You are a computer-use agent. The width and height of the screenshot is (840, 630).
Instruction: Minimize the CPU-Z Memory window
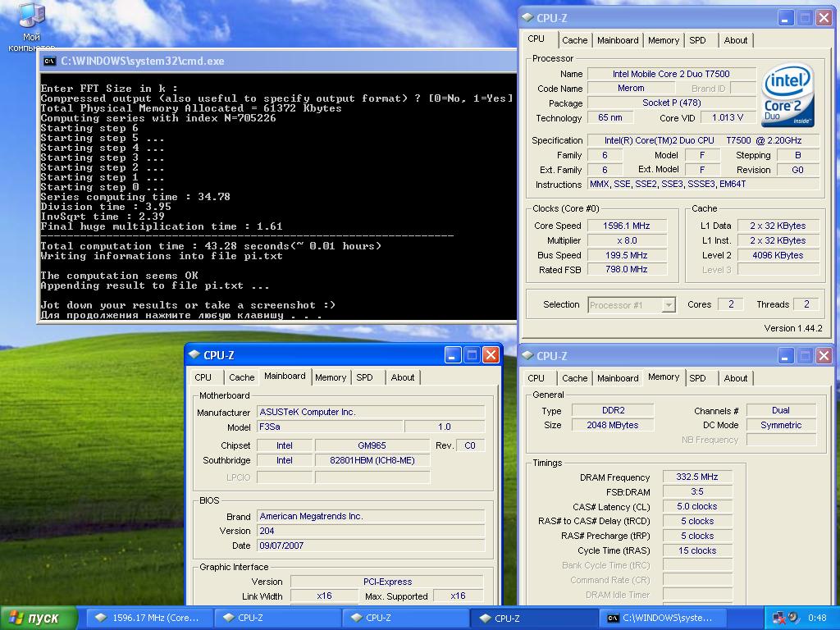[x=786, y=355]
